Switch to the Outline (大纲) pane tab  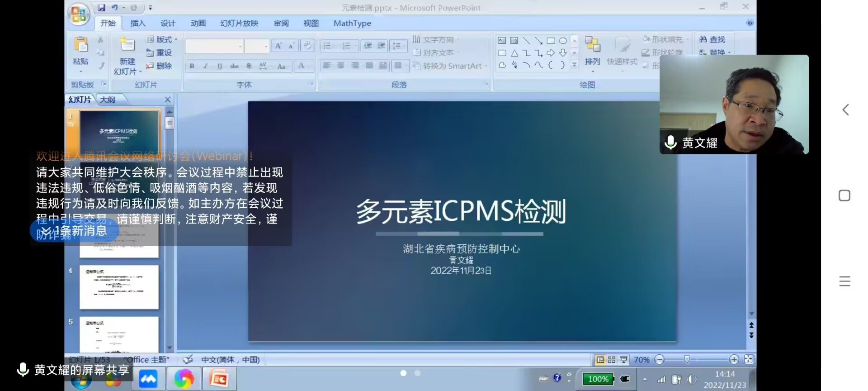pyautogui.click(x=108, y=100)
